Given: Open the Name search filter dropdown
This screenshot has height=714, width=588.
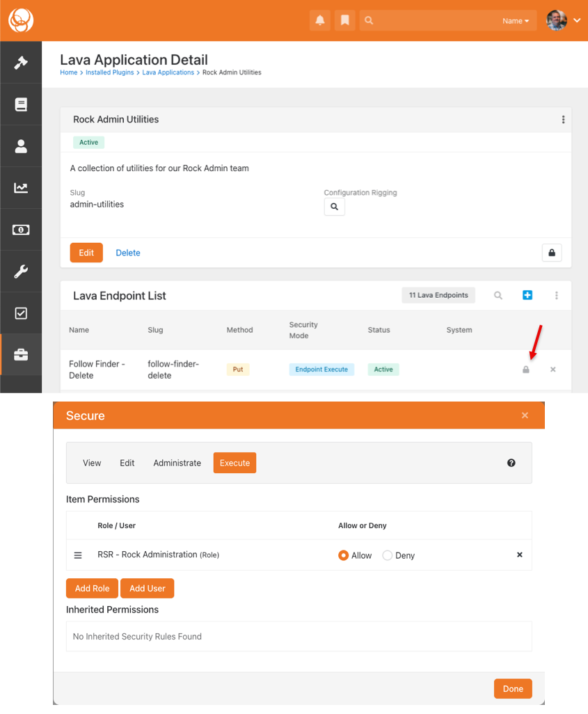Looking at the screenshot, I should 515,21.
